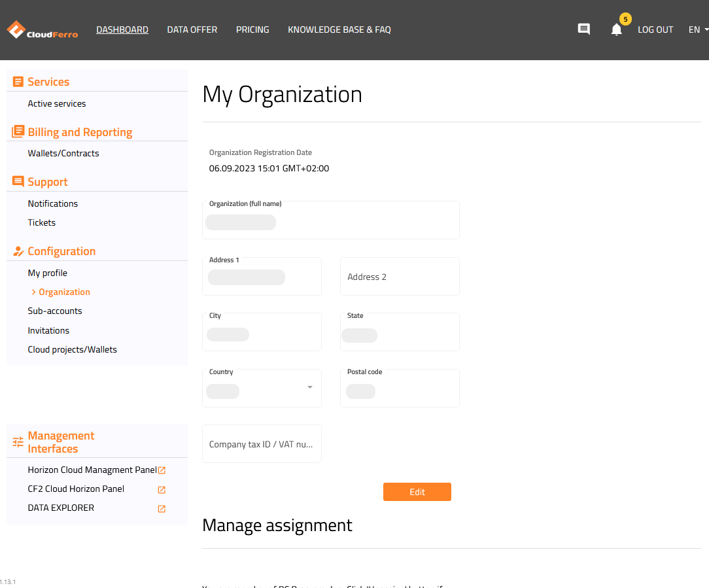The width and height of the screenshot is (709, 588).
Task: Switch to the DATA OFFER tab
Action: (192, 29)
